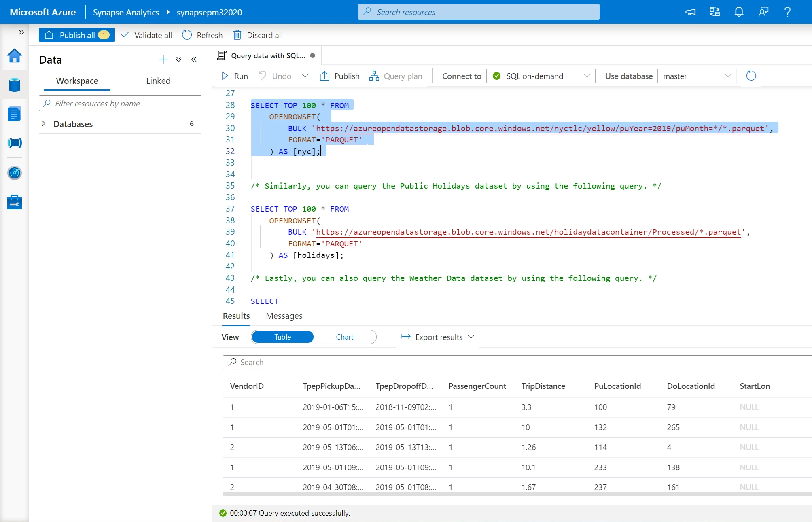Image resolution: width=812 pixels, height=522 pixels.
Task: Click the Publish icon to save changes
Action: pos(340,76)
